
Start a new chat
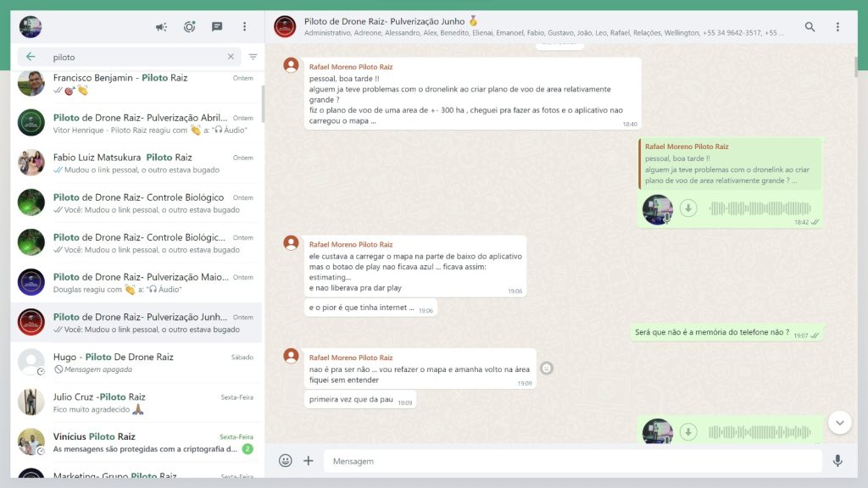pyautogui.click(x=217, y=26)
